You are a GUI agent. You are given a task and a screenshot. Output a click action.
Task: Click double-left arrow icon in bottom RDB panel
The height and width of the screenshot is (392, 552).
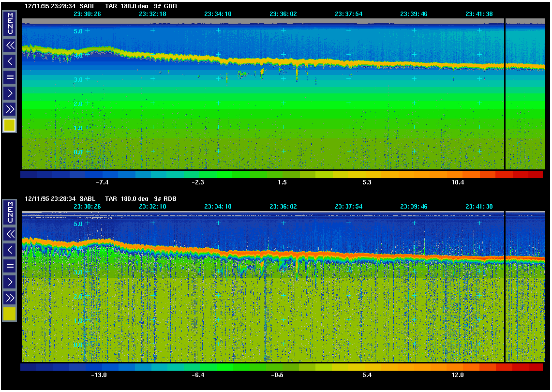coord(10,234)
